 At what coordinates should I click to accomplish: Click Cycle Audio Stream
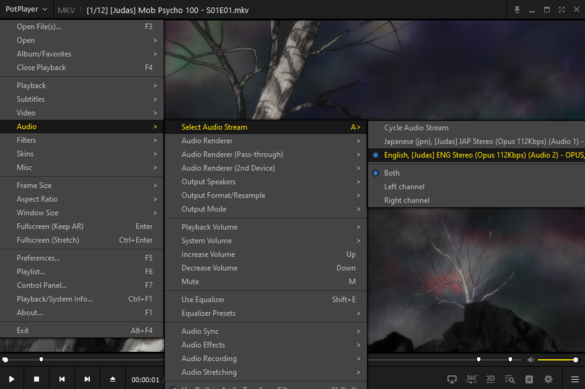point(476,128)
